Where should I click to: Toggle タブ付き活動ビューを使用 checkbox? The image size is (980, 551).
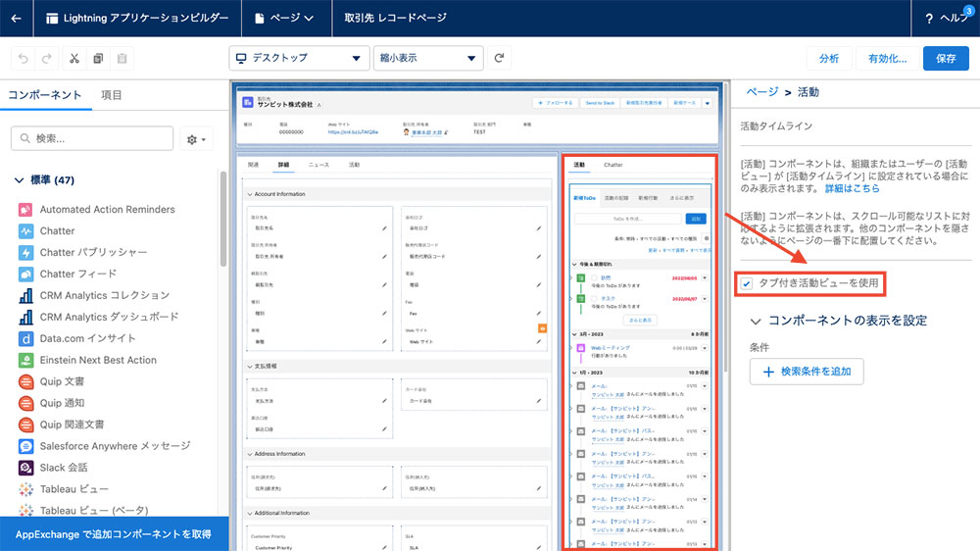click(747, 284)
